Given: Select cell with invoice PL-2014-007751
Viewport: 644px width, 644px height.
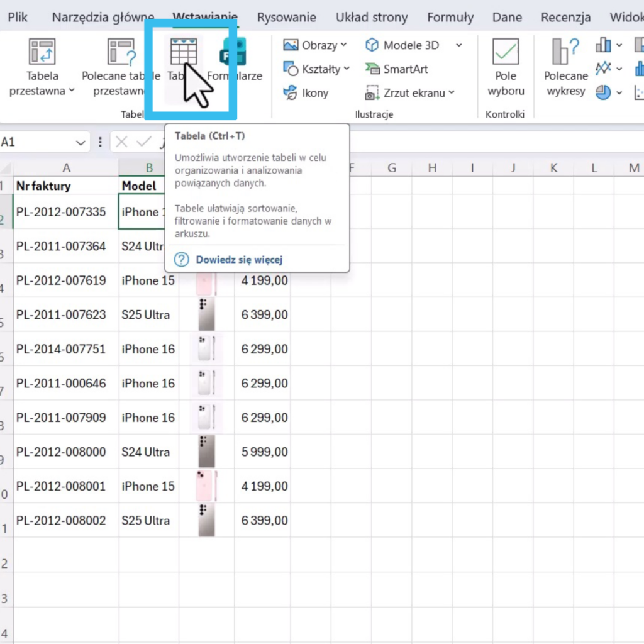Looking at the screenshot, I should point(61,349).
